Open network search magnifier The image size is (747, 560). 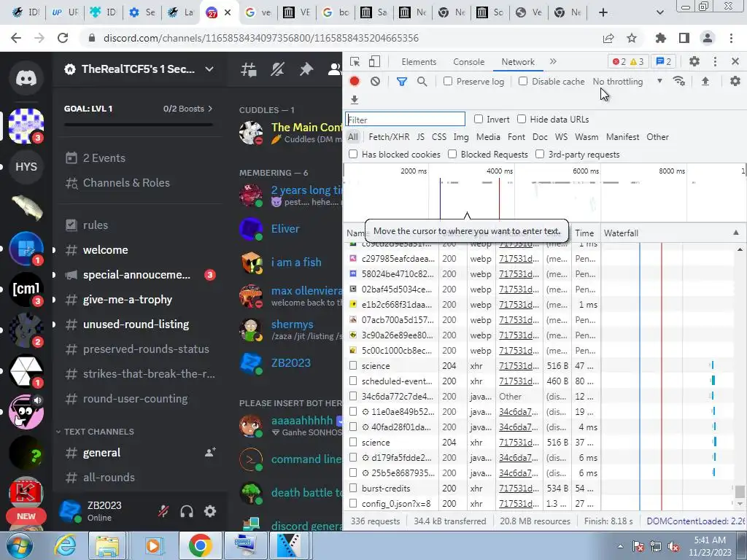tap(422, 82)
